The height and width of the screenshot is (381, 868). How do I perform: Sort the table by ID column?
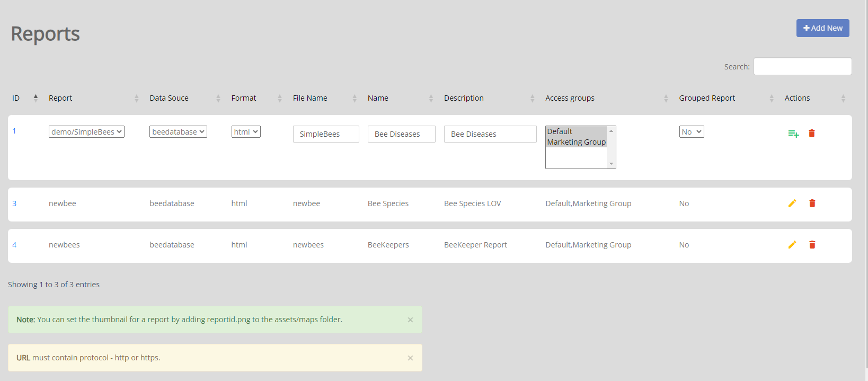(24, 98)
